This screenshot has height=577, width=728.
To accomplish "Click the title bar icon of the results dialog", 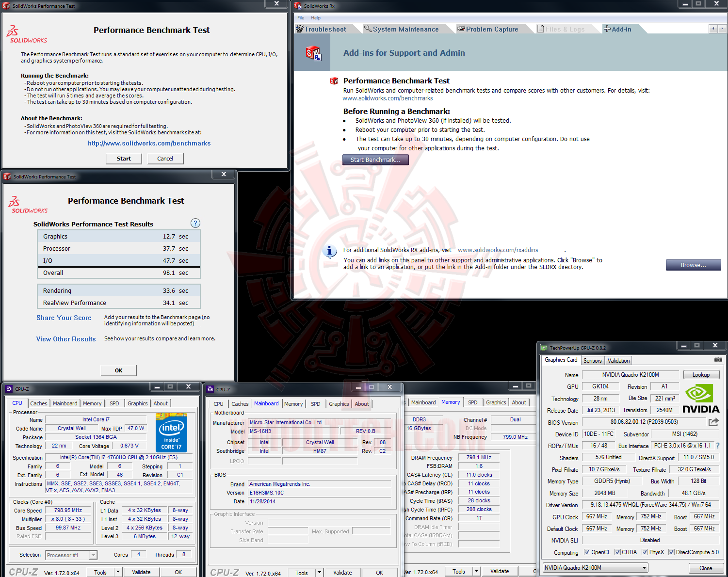I will [7, 176].
